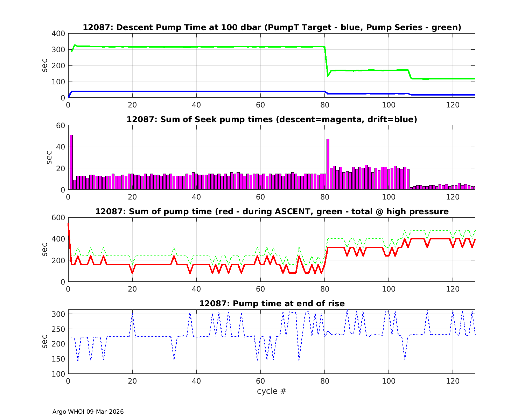Click the Sum of Seek pump times title
Image resolution: width=525 pixels, height=420 pixels.
(272, 119)
